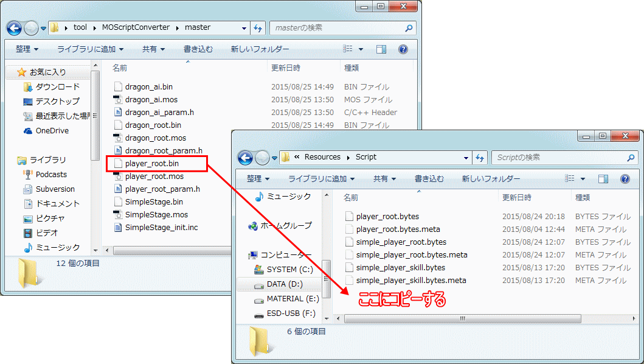
Task: Click MOScriptConverter breadcrumb in address bar
Action: (136, 27)
